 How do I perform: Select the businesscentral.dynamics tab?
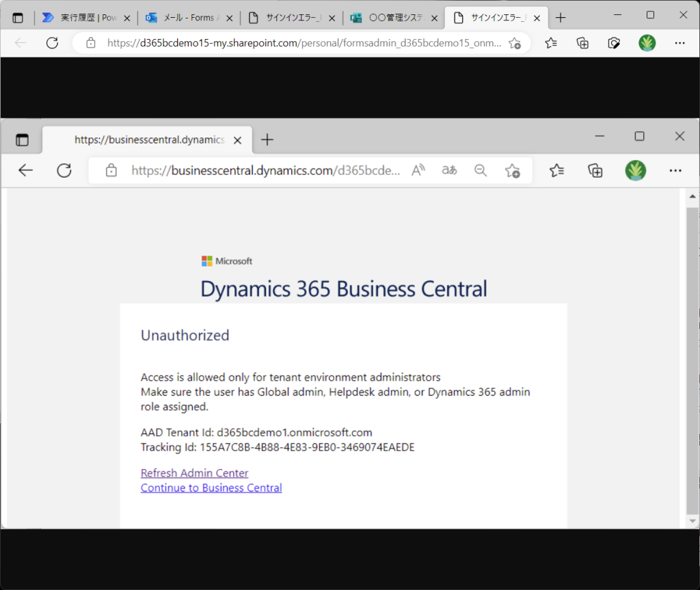coord(148,139)
